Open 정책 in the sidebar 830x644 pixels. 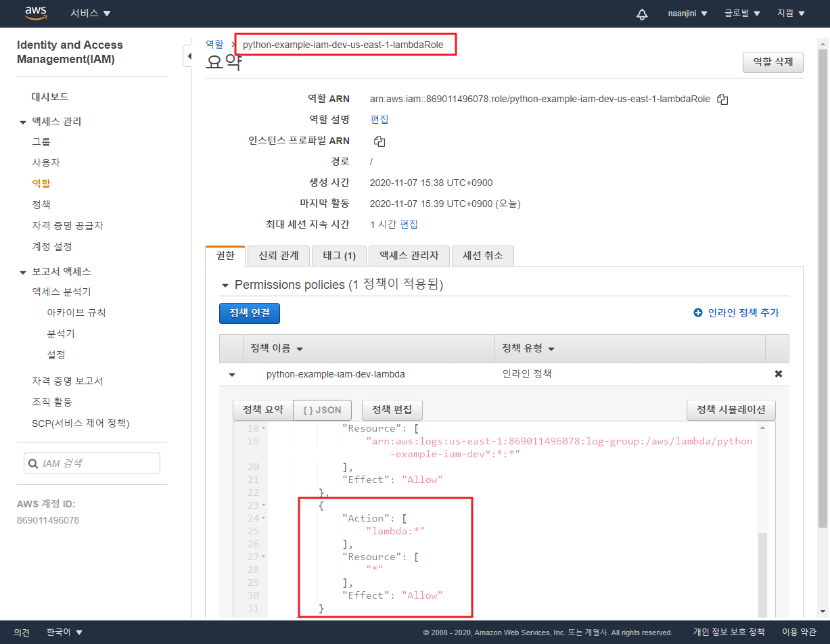(x=41, y=204)
